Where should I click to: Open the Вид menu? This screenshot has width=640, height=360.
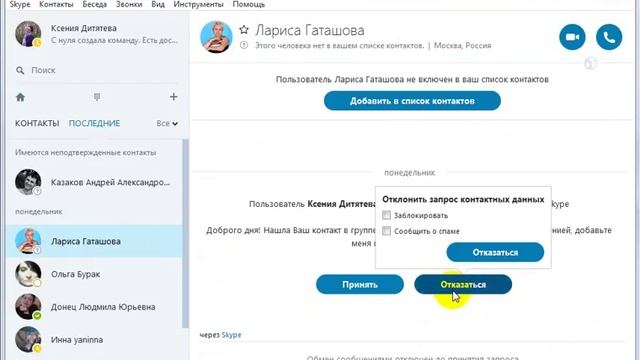tap(158, 4)
